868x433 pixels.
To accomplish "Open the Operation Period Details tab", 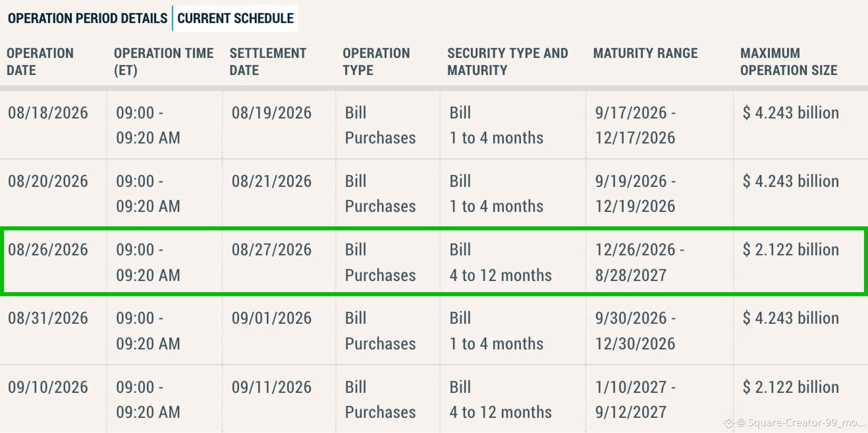I will click(x=87, y=18).
